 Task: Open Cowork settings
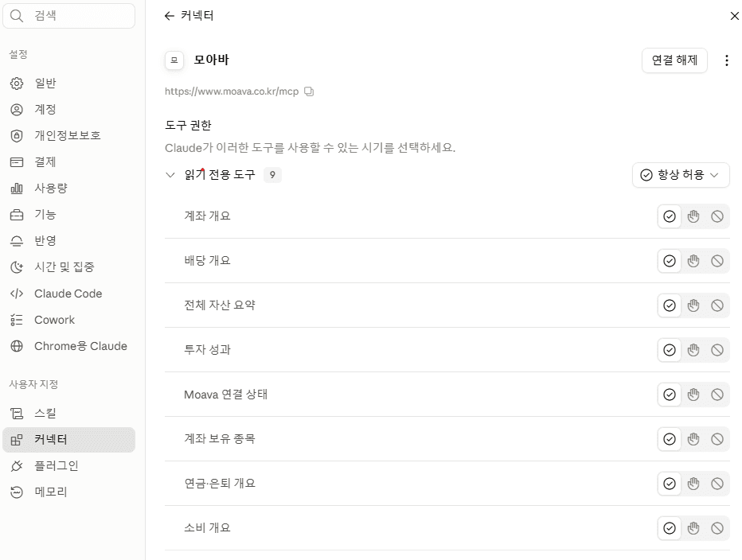pos(69,320)
